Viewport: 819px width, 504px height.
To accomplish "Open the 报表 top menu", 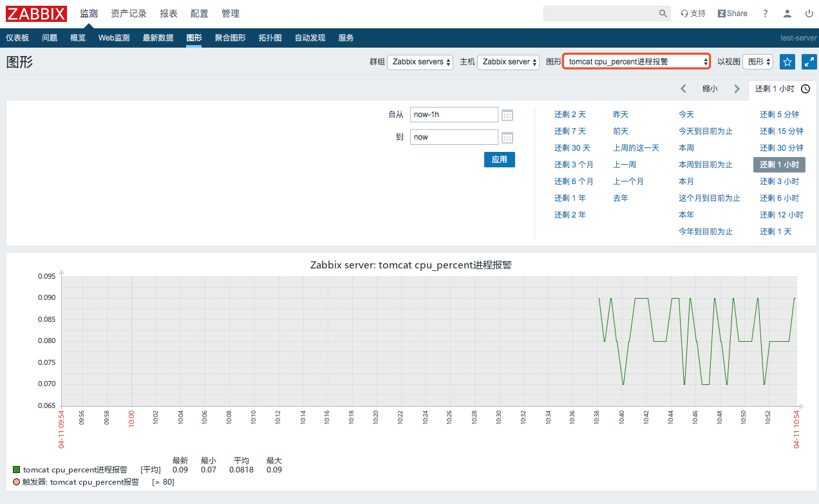I will 169,14.
